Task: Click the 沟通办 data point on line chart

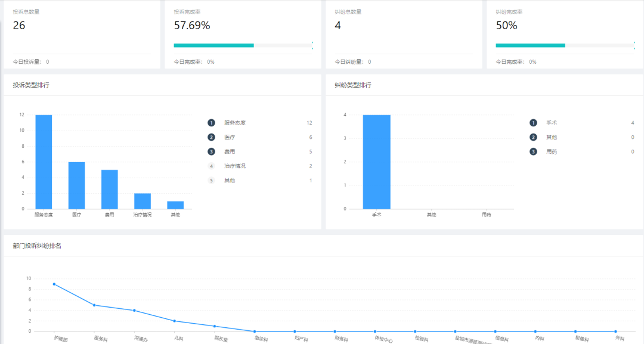Action: click(x=134, y=311)
